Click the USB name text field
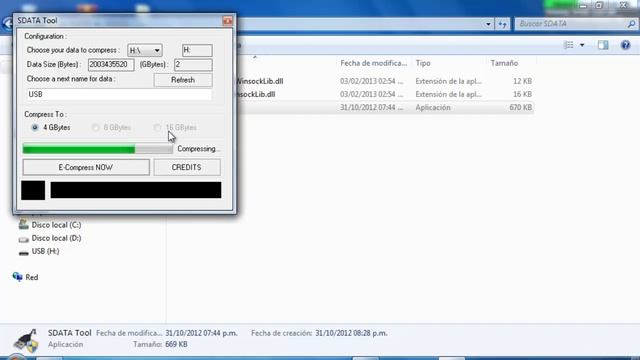640x360 pixels. click(x=119, y=94)
